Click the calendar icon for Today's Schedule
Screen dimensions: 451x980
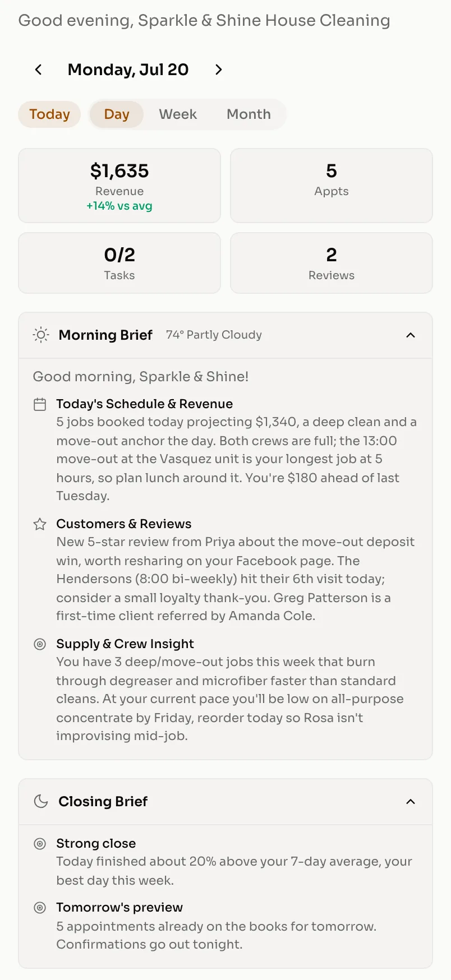tap(40, 404)
